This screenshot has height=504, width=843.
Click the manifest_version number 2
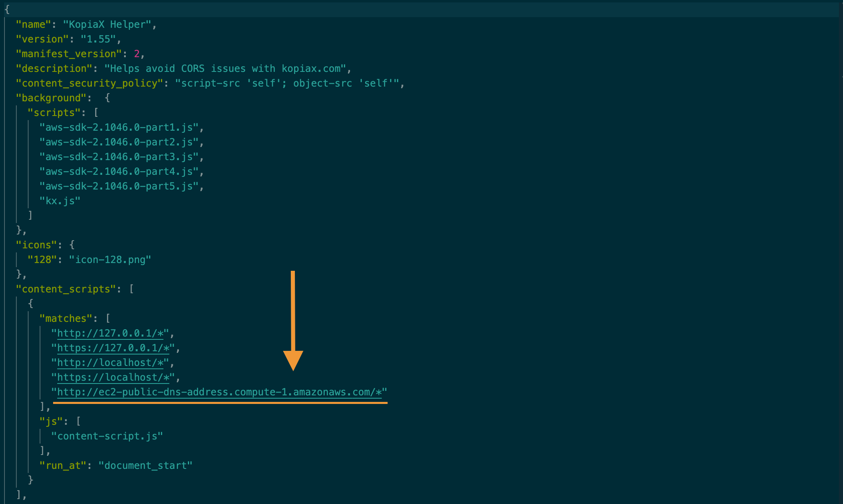137,54
